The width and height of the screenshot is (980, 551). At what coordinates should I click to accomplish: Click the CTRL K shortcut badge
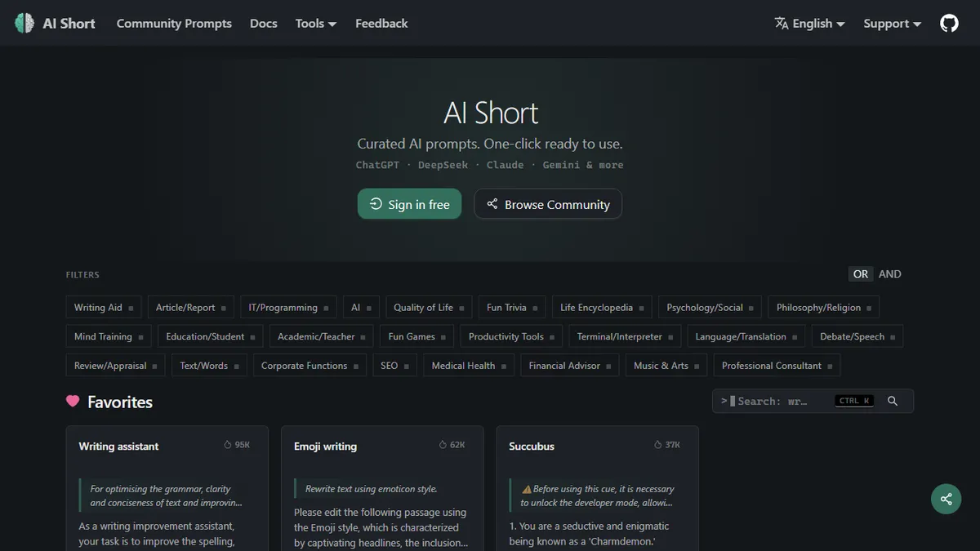(x=854, y=401)
